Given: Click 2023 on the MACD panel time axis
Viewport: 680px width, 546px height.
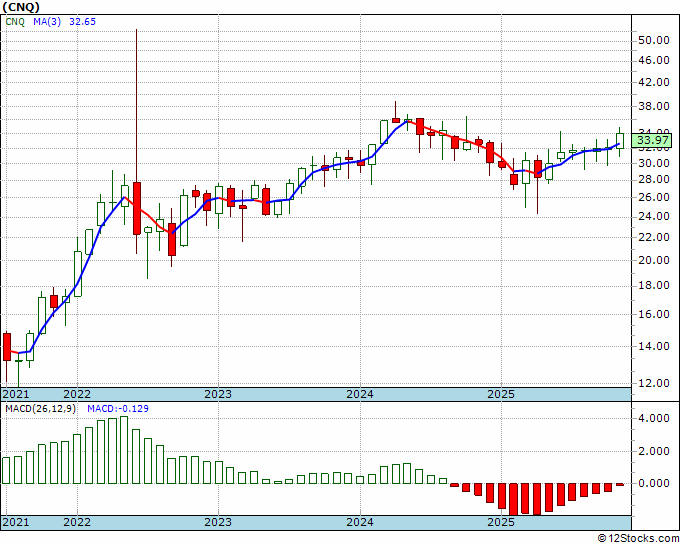Looking at the screenshot, I should click(218, 522).
